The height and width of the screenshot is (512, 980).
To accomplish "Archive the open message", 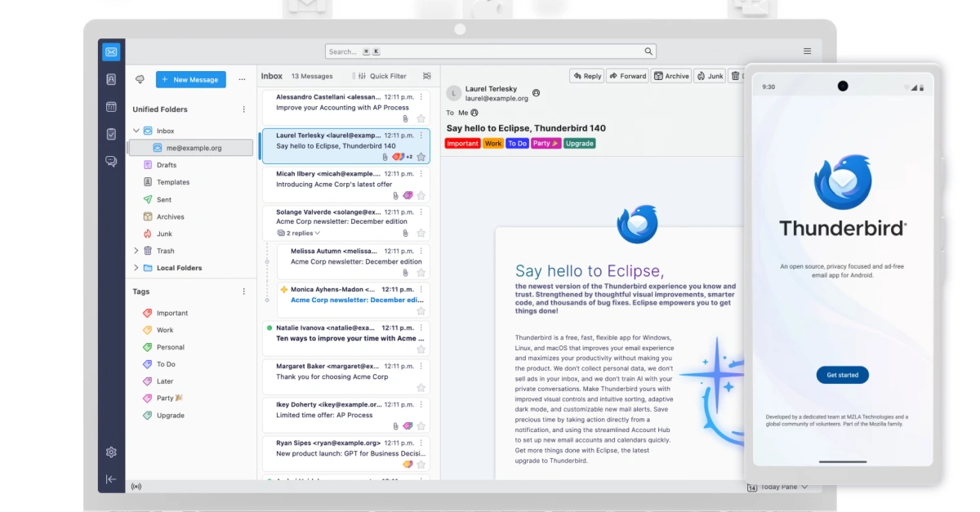I will coord(672,76).
